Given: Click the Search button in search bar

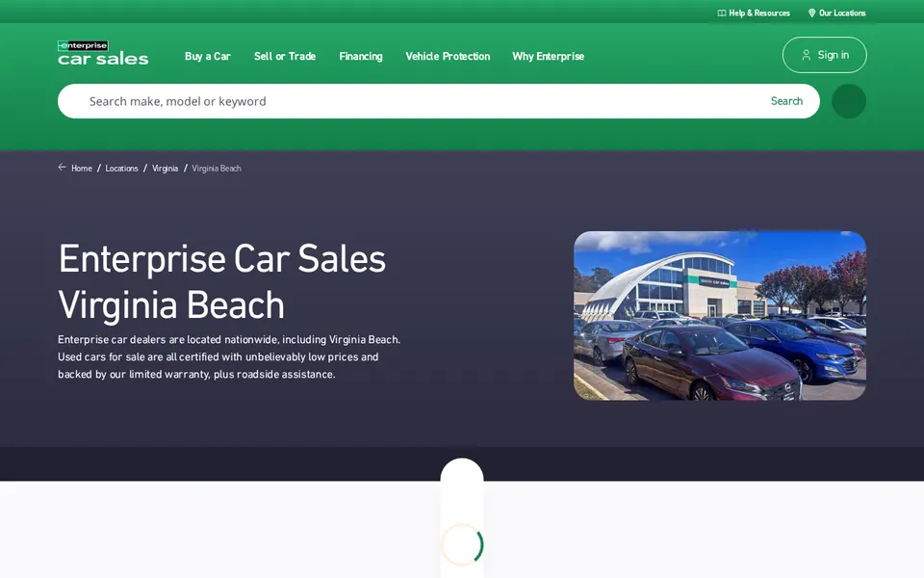Looking at the screenshot, I should click(x=786, y=101).
